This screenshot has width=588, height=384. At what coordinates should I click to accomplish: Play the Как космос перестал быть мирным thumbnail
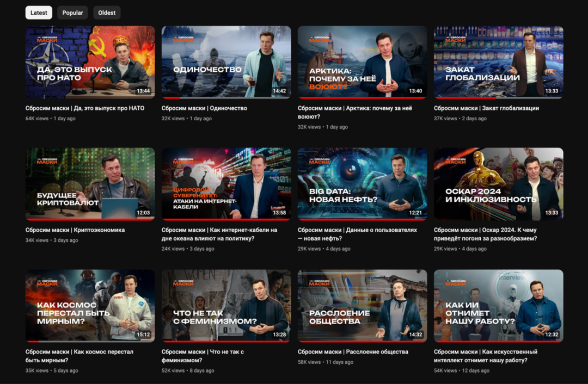coord(90,305)
